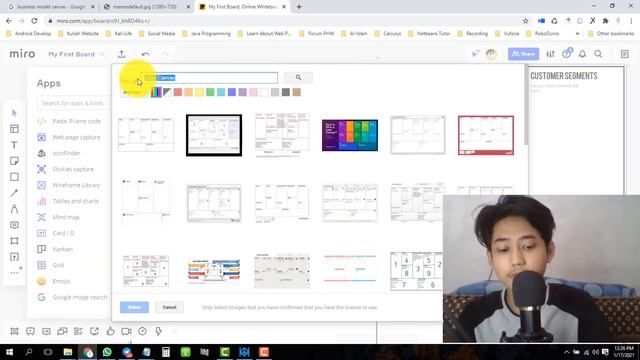
Task: Open the notes panel icon at far right
Action: click(x=624, y=54)
